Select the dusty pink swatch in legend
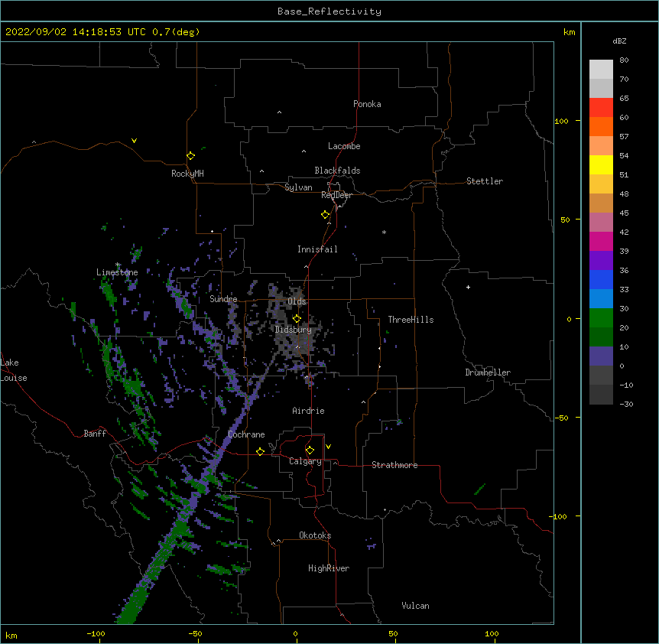 [x=601, y=223]
